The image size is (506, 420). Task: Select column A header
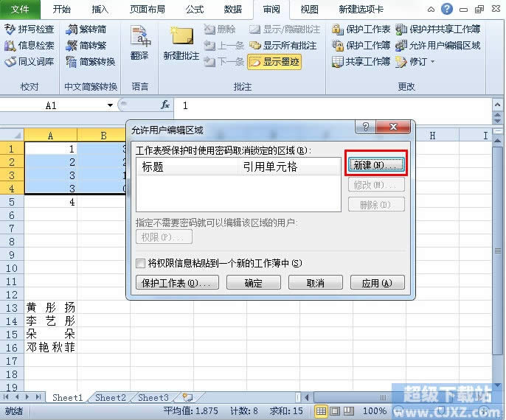click(x=50, y=135)
